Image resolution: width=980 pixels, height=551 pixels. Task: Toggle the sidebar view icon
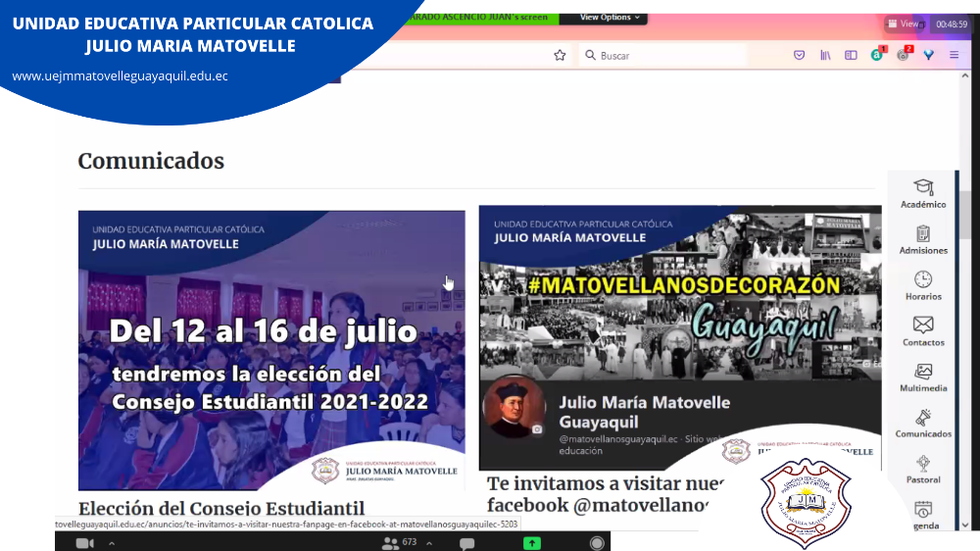point(851,55)
